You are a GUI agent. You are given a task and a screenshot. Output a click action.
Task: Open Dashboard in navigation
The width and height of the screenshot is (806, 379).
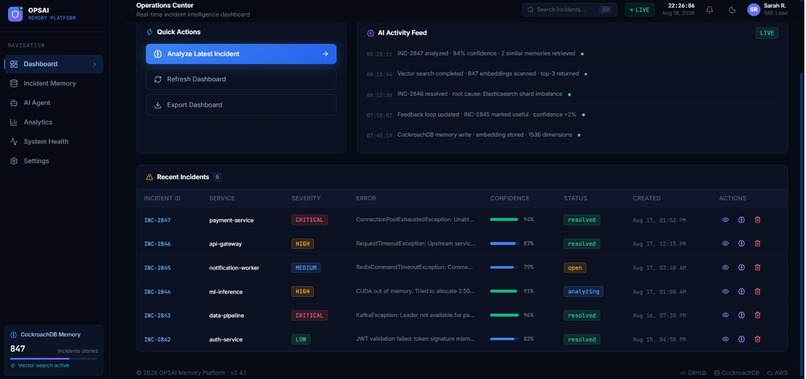(53, 64)
